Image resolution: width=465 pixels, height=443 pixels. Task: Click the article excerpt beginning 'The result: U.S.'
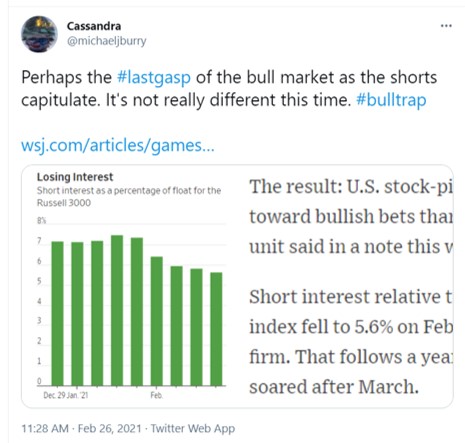351,216
